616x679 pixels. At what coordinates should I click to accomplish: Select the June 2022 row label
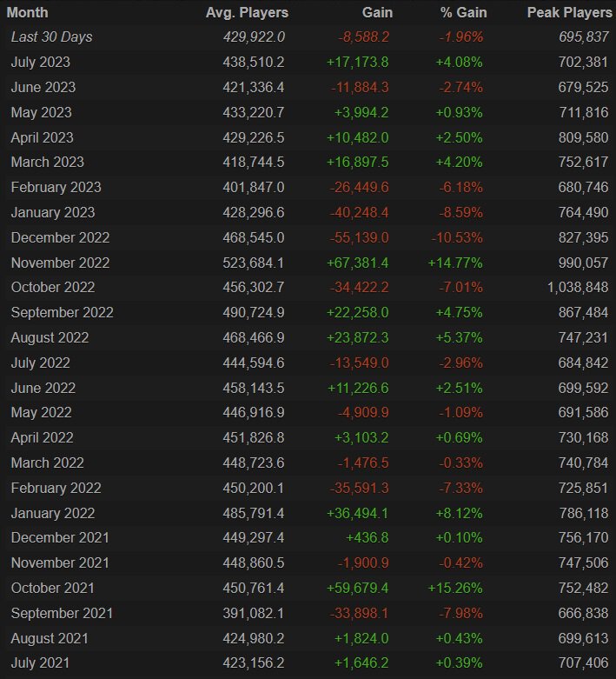click(x=43, y=388)
